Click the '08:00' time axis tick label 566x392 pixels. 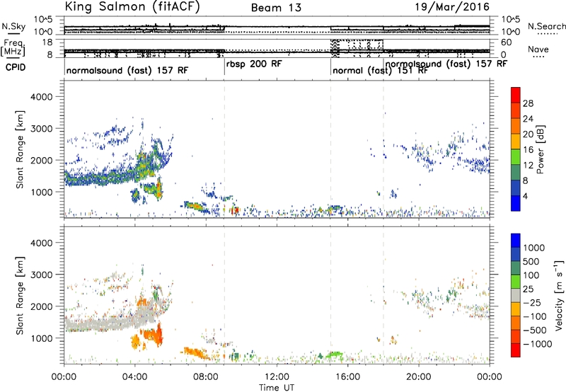pyautogui.click(x=206, y=377)
